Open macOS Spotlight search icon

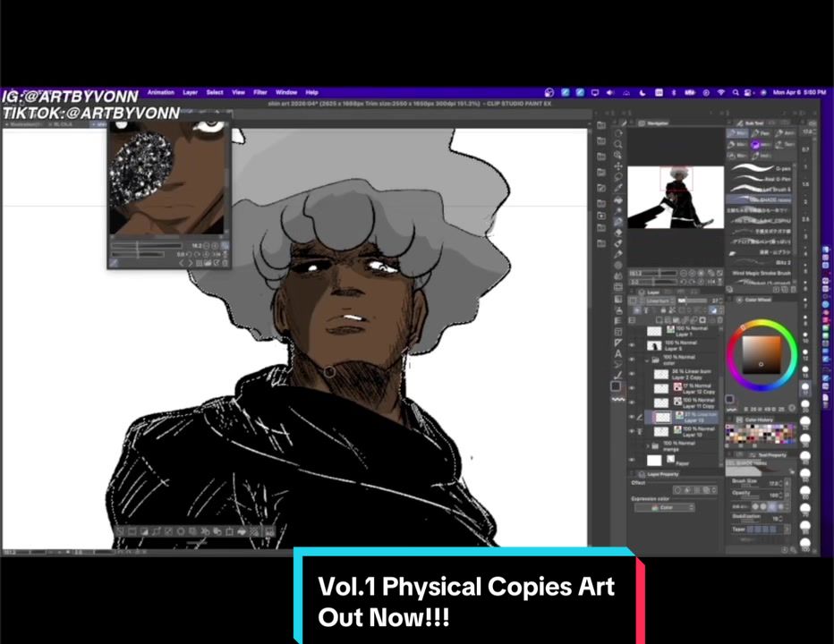coord(736,92)
